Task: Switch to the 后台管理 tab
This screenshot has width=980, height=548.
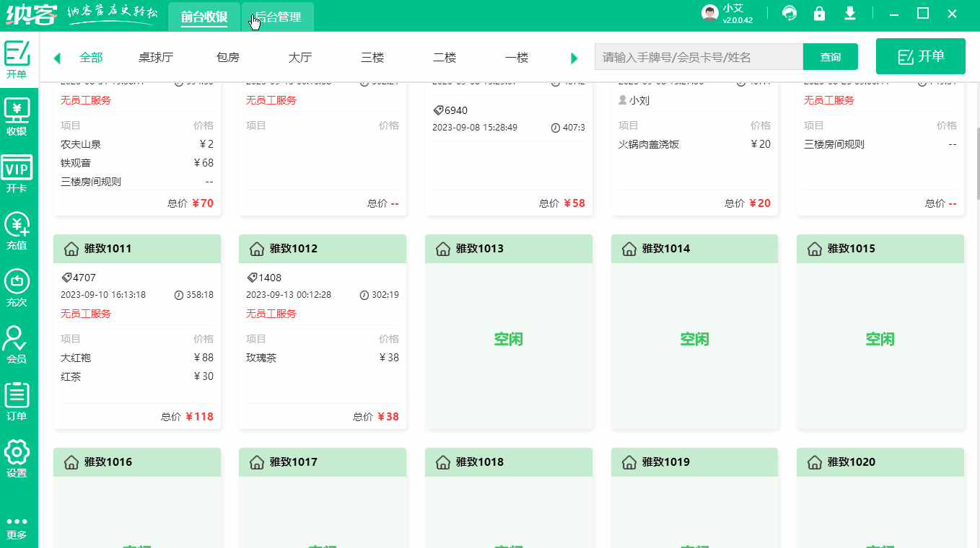Action: [276, 16]
